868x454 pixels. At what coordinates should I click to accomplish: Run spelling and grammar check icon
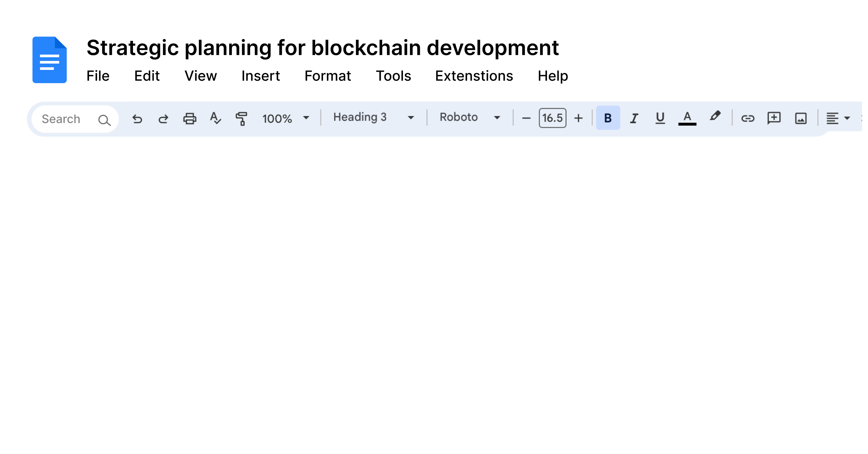[215, 118]
